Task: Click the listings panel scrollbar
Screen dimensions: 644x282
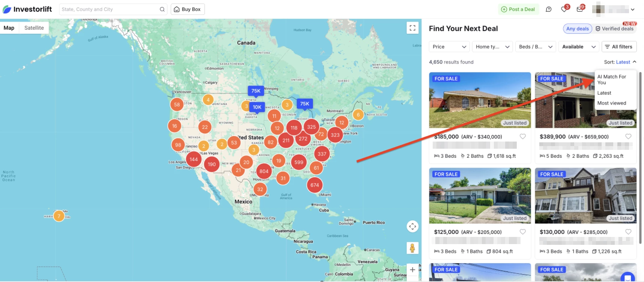Action: point(640,158)
